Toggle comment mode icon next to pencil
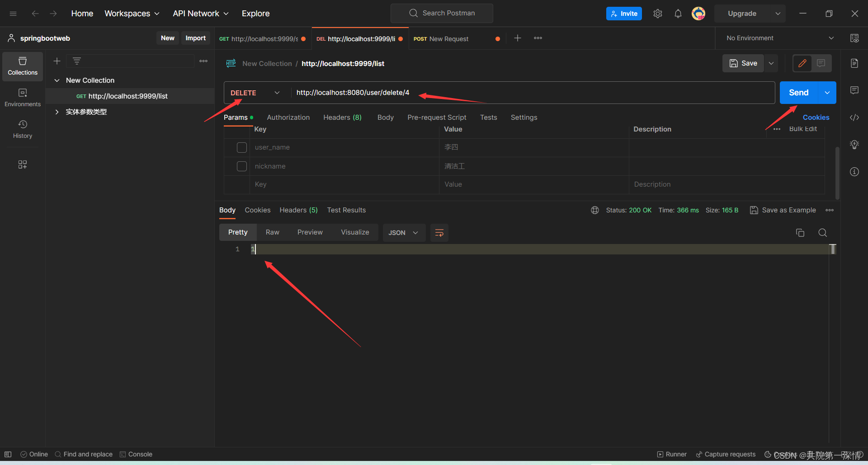Screen dimensions: 868x465 click(x=821, y=63)
